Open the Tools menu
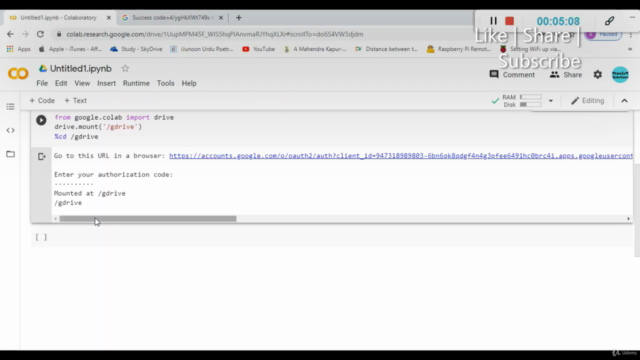Screen dimensions: 640x360 point(166,83)
